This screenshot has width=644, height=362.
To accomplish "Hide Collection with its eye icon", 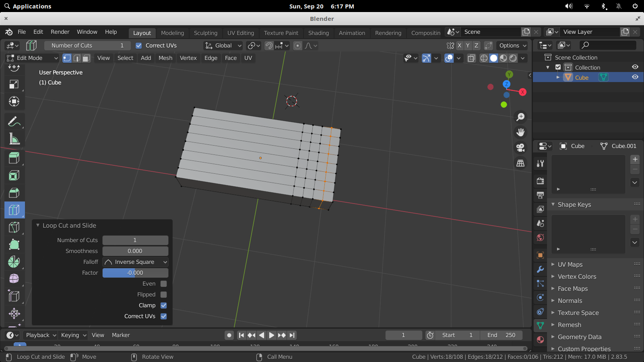I will click(635, 67).
